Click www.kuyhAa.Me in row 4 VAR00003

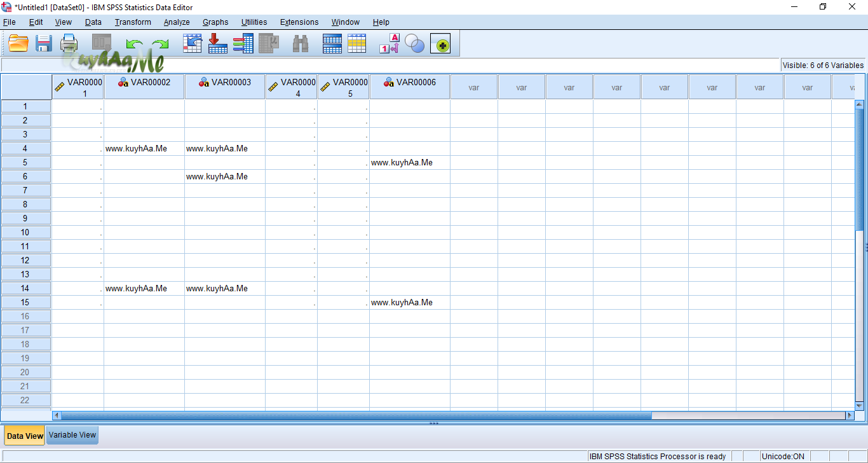tap(217, 148)
